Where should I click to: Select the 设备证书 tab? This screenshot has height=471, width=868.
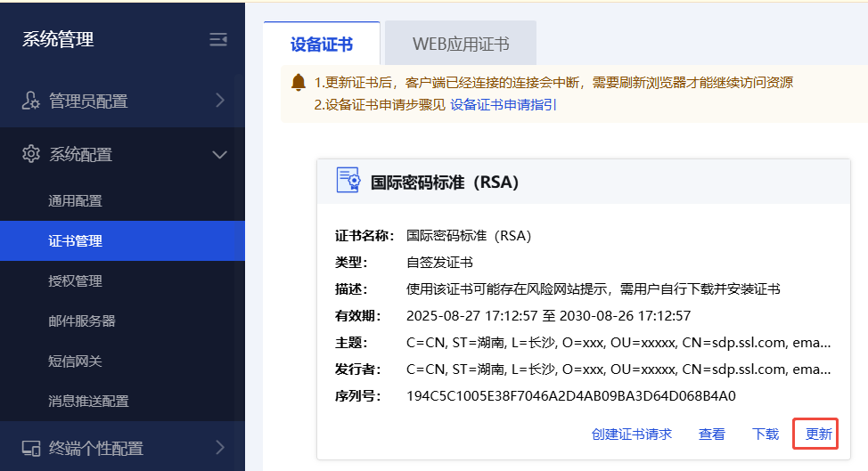[322, 45]
